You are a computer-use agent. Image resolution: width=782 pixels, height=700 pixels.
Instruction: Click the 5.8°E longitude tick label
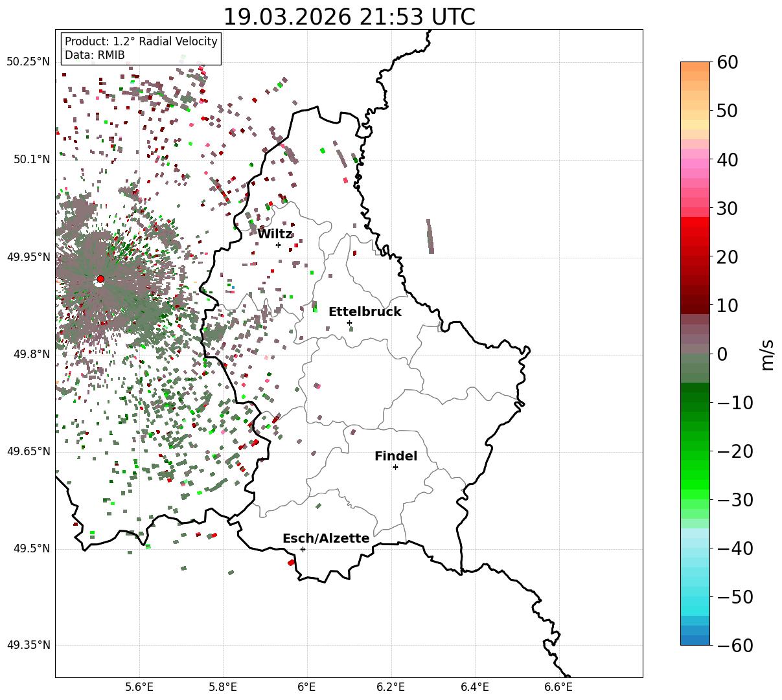[x=224, y=687]
